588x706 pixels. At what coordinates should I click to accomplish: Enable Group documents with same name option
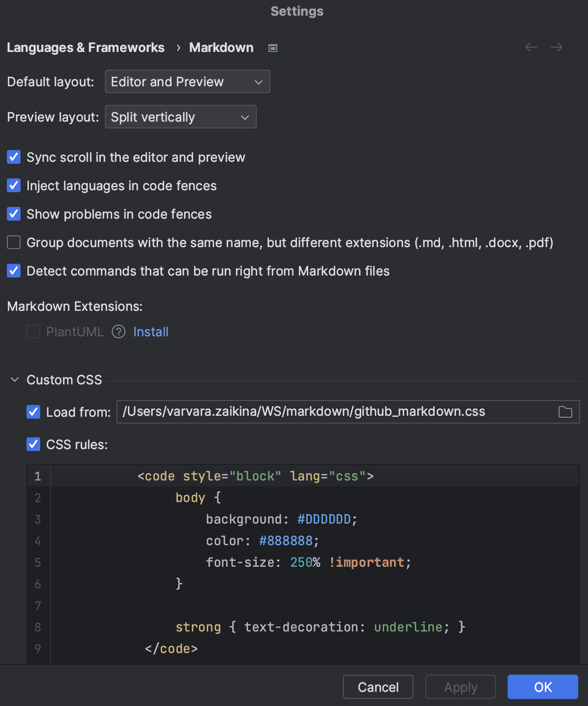click(13, 242)
